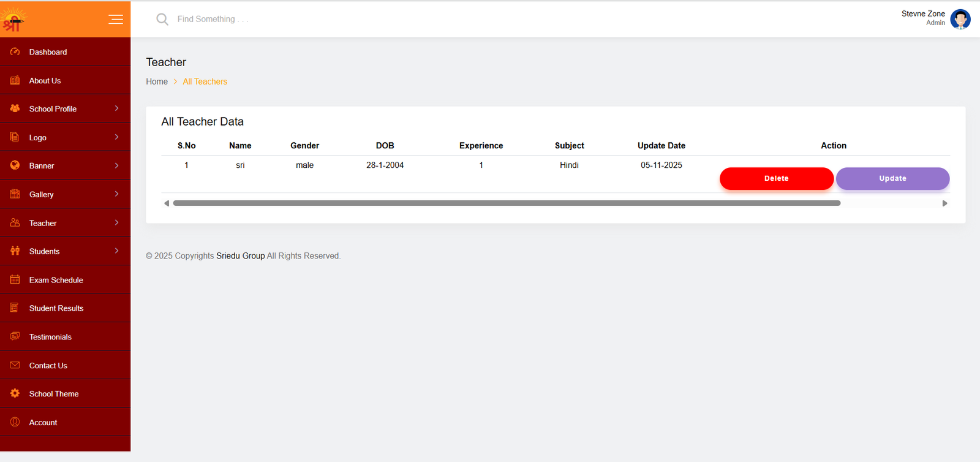Select the DOB cell 28-1-2004

pos(385,165)
